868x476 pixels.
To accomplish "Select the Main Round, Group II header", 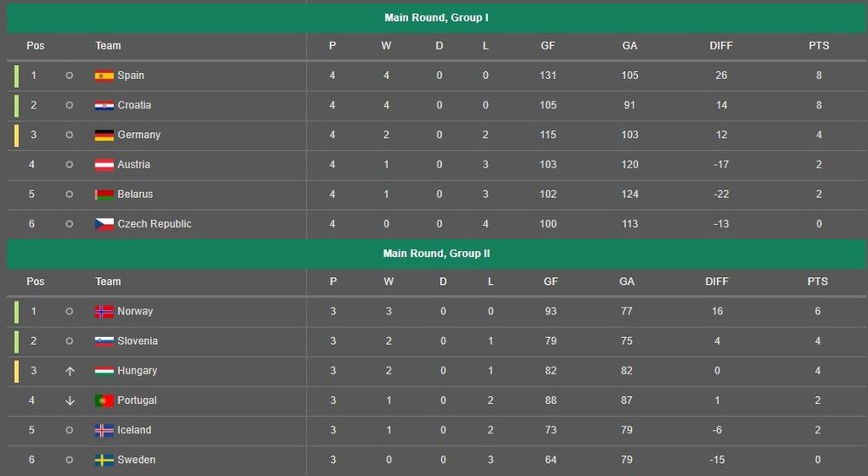I will [x=437, y=254].
